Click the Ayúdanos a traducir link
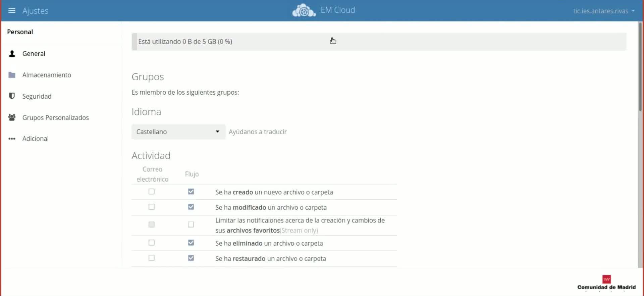This screenshot has height=296, width=644. coord(258,132)
